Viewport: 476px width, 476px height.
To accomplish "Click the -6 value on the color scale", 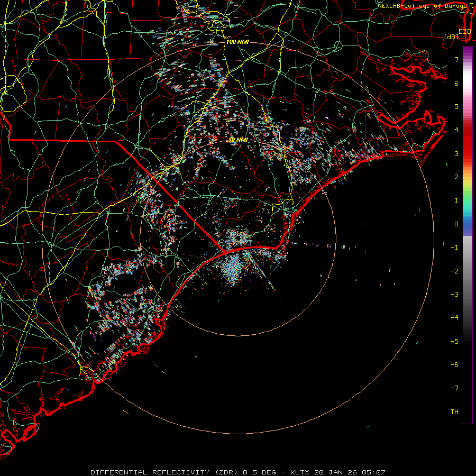I will 454,365.
